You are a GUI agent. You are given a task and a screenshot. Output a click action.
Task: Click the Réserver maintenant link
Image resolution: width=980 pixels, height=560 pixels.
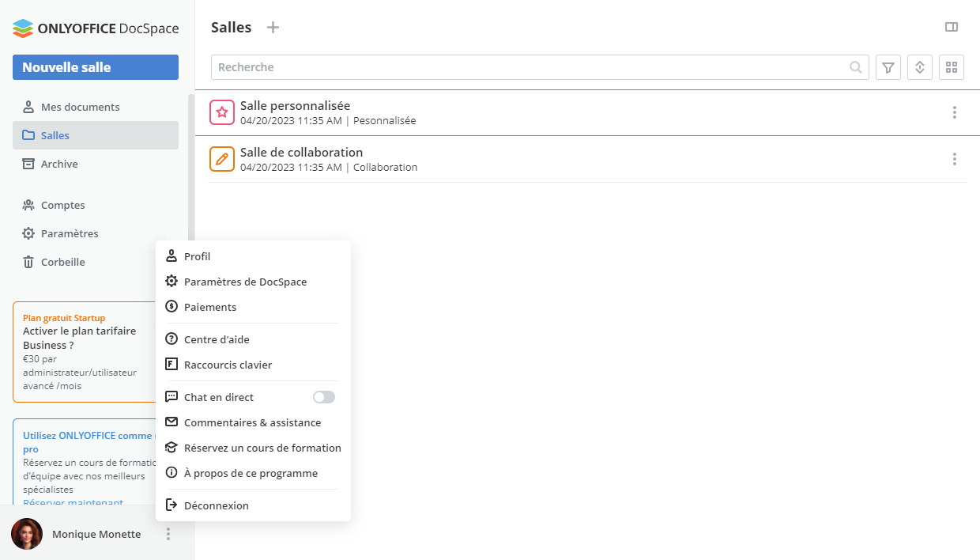click(x=73, y=502)
